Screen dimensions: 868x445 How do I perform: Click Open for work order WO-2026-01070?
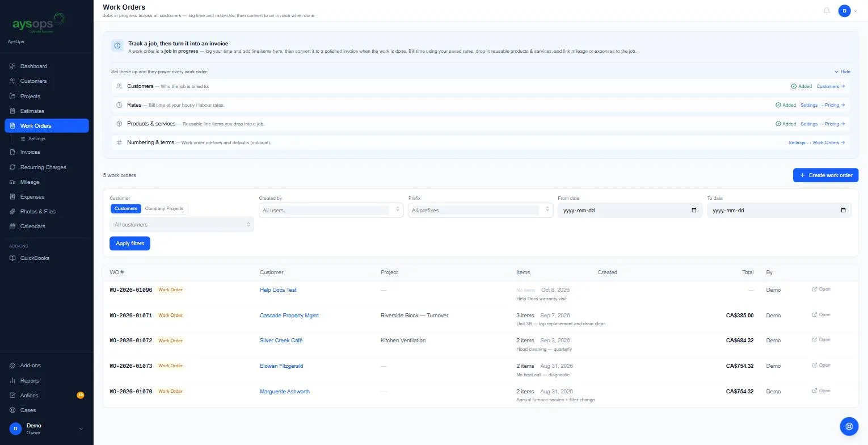(x=821, y=391)
